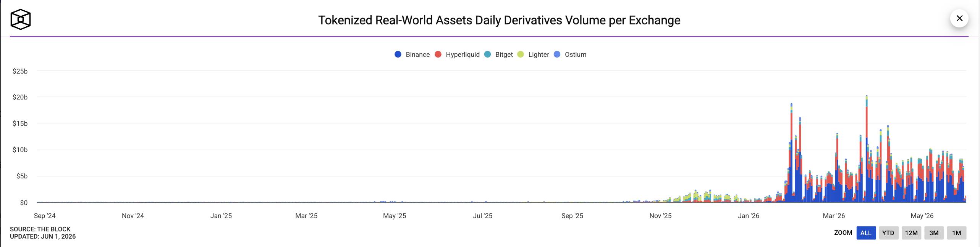Click the red Hyperliquid legend dot

point(438,55)
